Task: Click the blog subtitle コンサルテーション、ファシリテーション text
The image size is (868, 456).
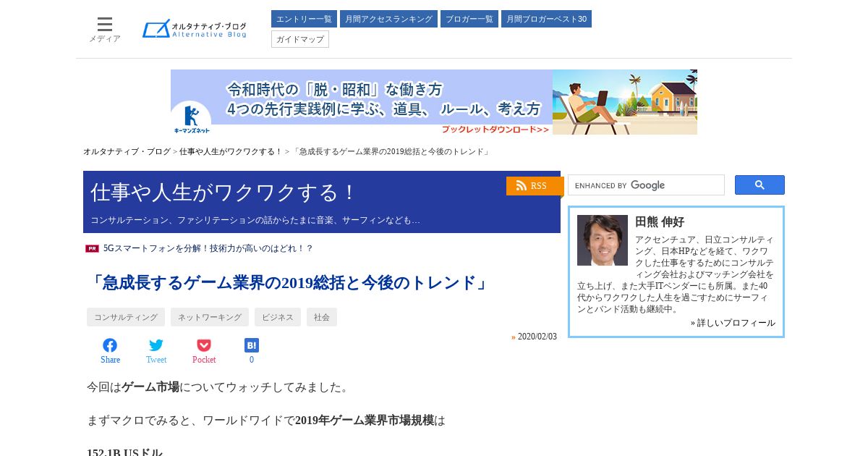Action: 255,220
